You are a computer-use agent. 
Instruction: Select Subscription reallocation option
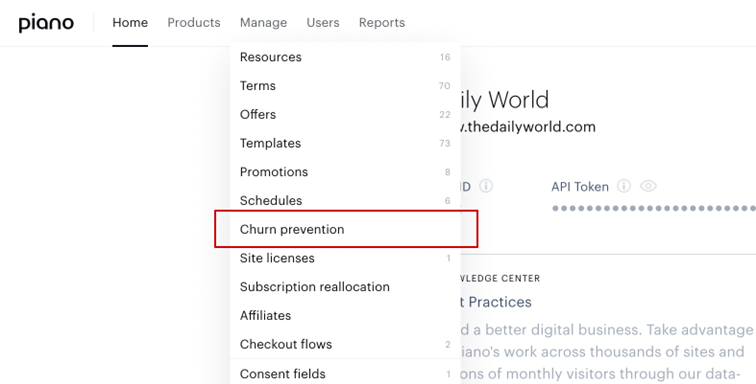[345, 287]
